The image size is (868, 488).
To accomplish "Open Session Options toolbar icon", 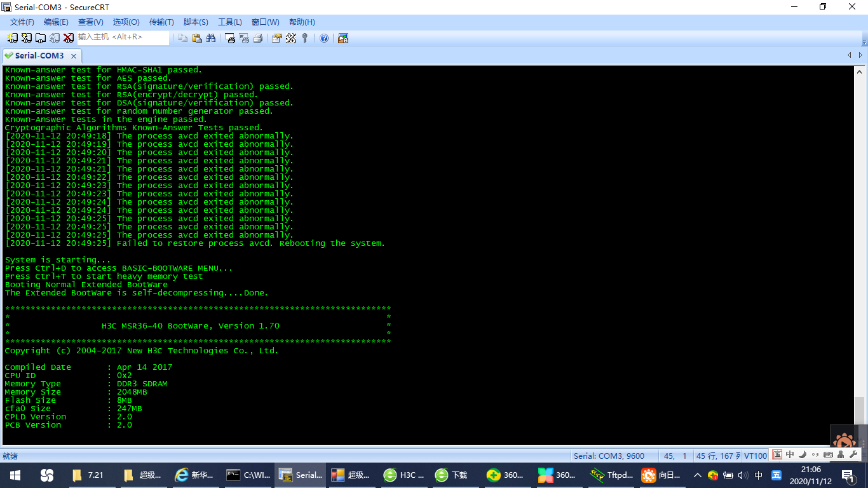I will click(x=277, y=38).
